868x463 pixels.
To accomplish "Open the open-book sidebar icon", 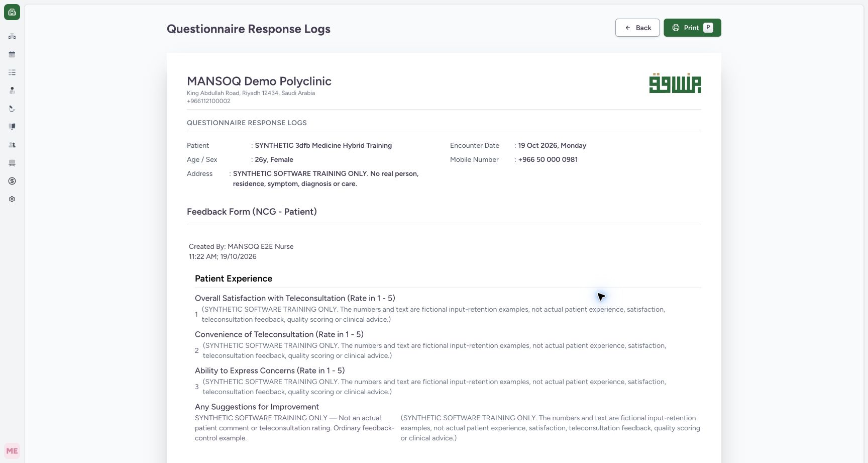I will click(x=12, y=127).
